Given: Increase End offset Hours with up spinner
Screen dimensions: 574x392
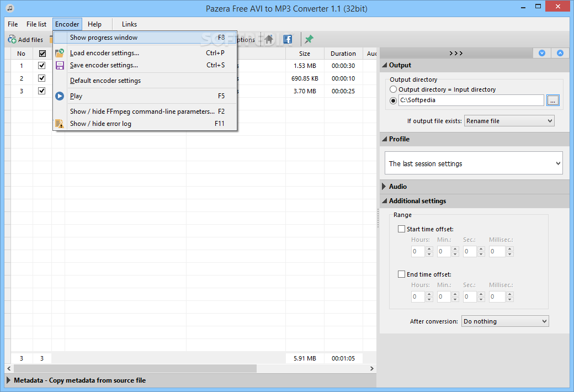Looking at the screenshot, I should pos(429,294).
